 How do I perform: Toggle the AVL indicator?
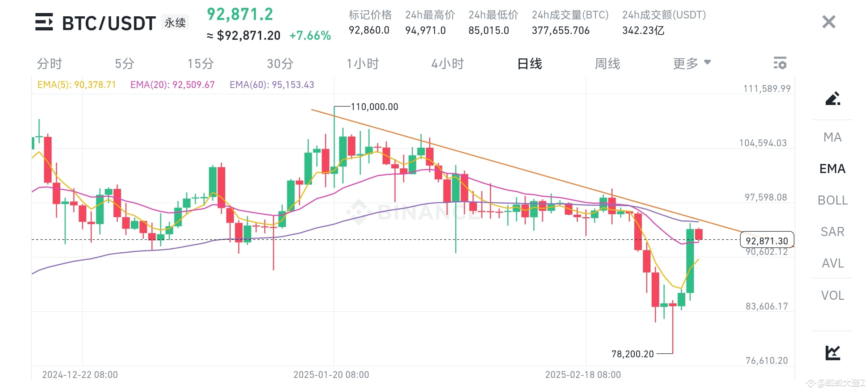coord(833,263)
